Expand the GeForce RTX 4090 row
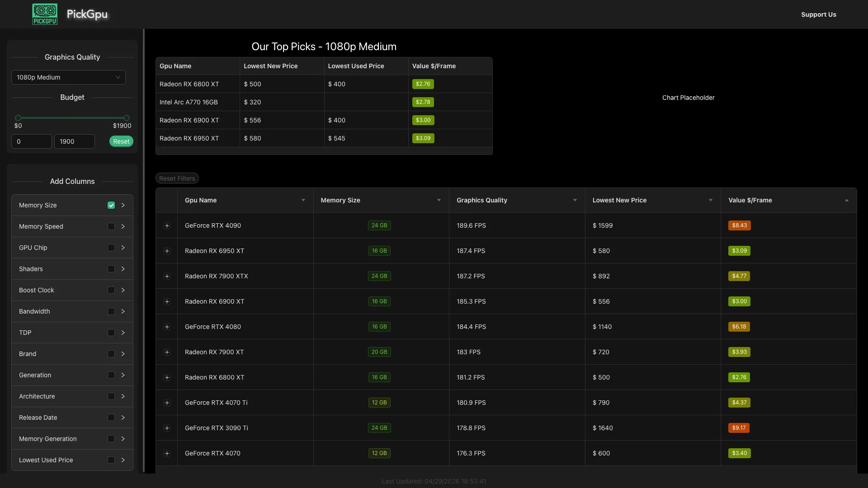The height and width of the screenshot is (488, 868). (167, 225)
